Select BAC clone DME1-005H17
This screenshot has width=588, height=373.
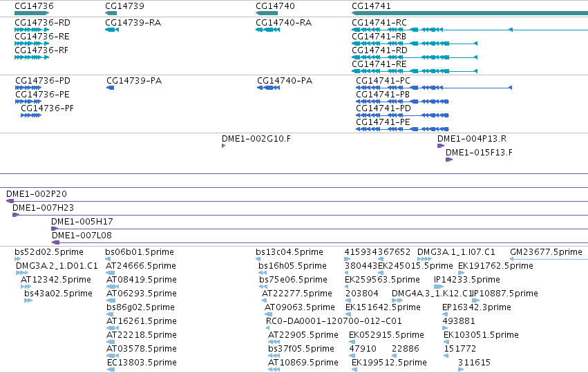(x=82, y=222)
